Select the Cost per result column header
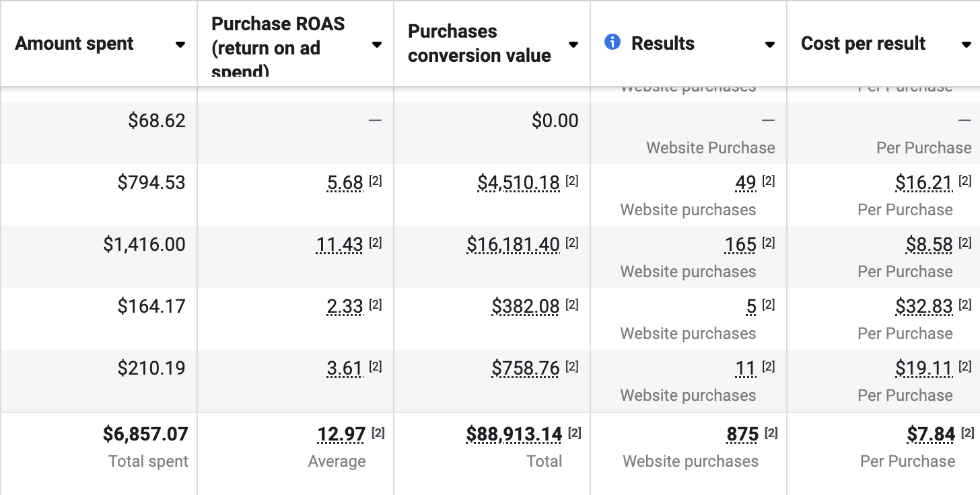Viewport: 980px width, 495px height. [x=862, y=43]
